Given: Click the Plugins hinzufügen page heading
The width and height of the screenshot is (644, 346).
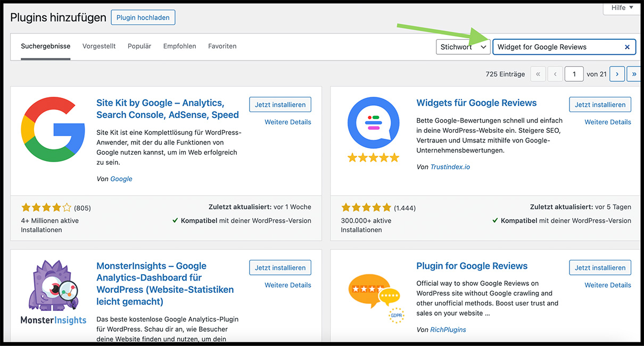Looking at the screenshot, I should coord(59,18).
